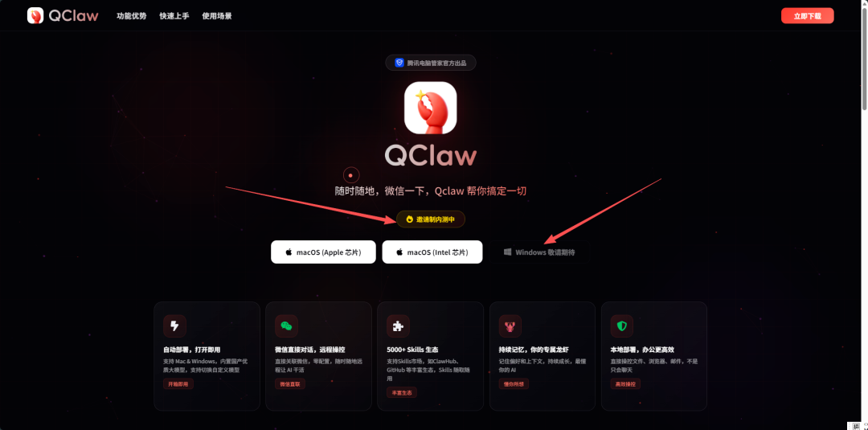Click the page vertical scrollbar
Screen dimensions: 868x430
click(x=864, y=215)
